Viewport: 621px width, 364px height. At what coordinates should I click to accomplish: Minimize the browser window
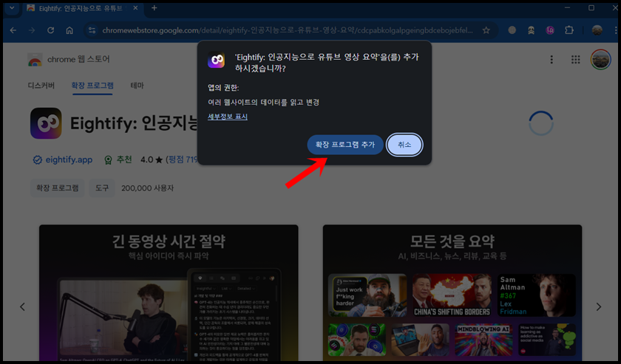click(568, 8)
